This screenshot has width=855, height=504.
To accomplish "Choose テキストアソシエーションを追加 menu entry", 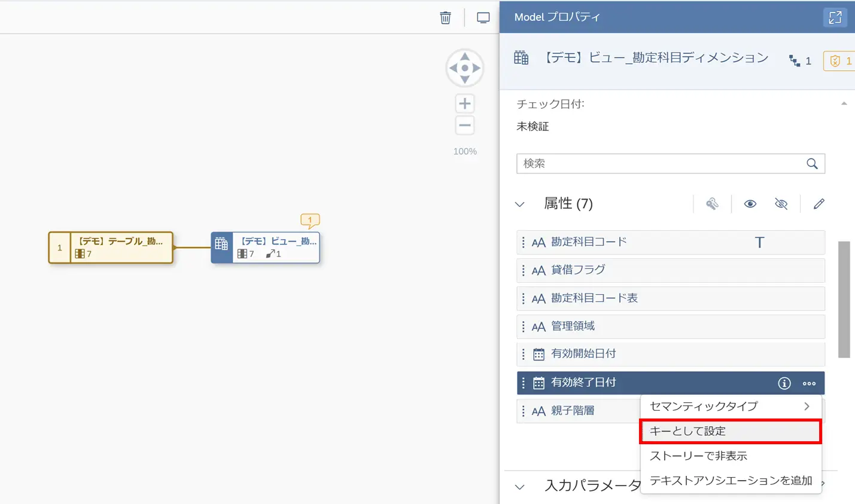I will tap(731, 480).
